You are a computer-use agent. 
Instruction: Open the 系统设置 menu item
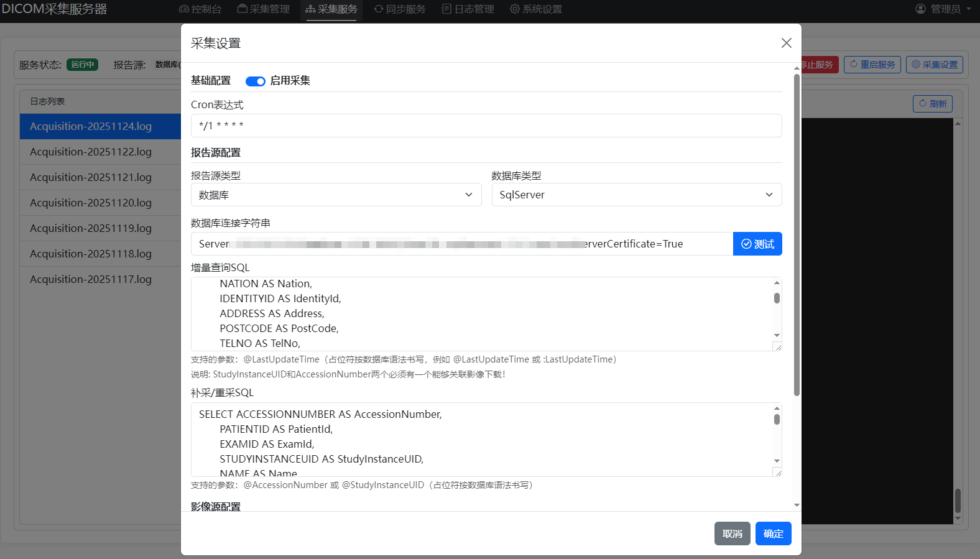536,9
